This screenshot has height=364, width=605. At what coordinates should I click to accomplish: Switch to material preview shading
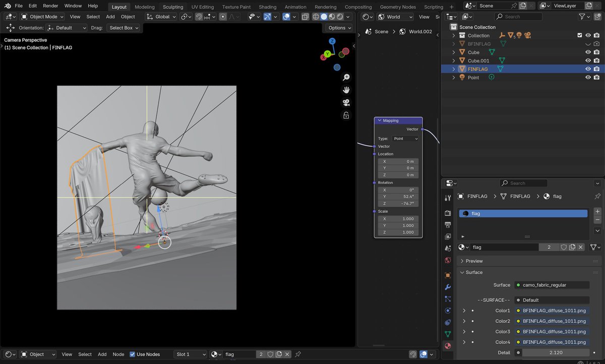pos(332,17)
